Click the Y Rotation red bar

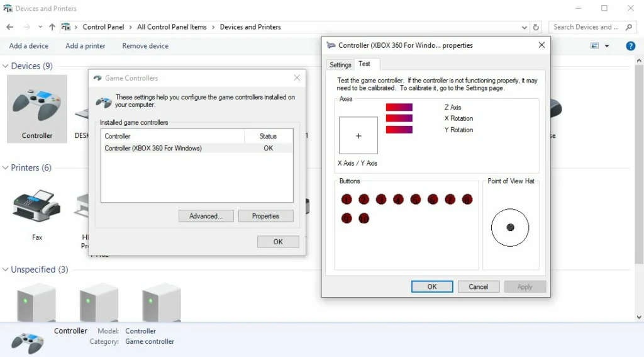click(x=399, y=130)
